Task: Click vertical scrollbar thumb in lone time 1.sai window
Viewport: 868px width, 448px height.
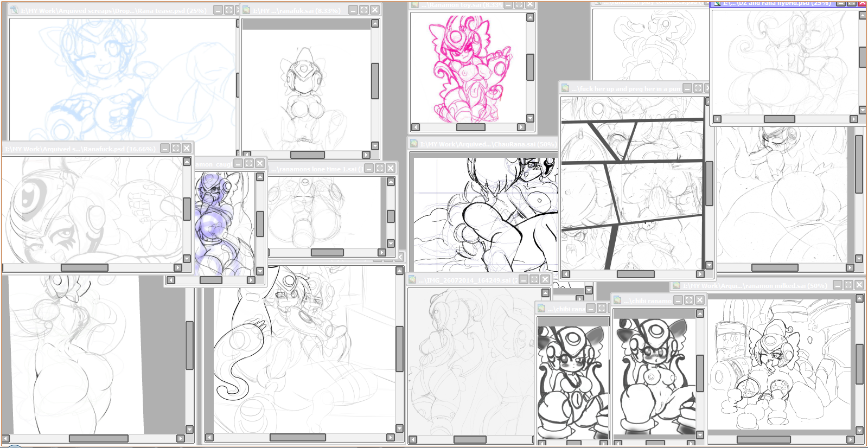Action: (x=391, y=216)
